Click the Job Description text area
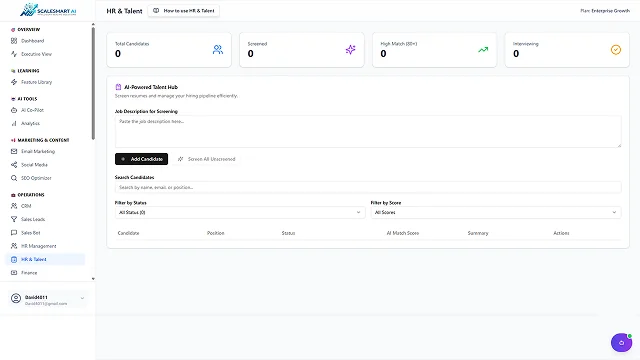 (x=368, y=131)
